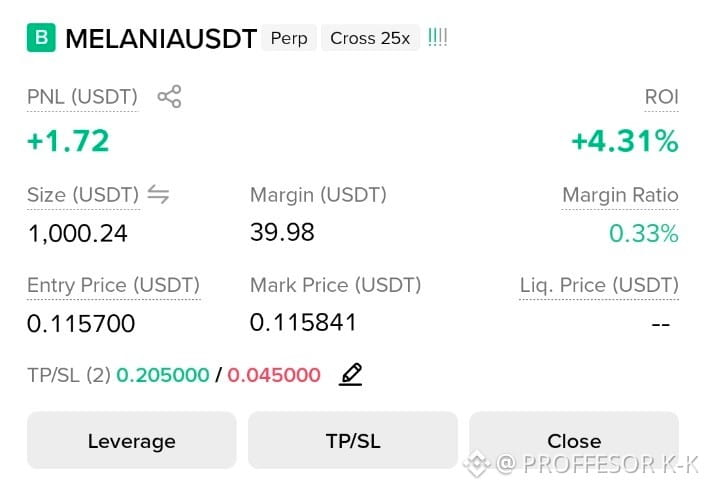Click the green B buy badge
706x489 pixels.
[x=41, y=37]
